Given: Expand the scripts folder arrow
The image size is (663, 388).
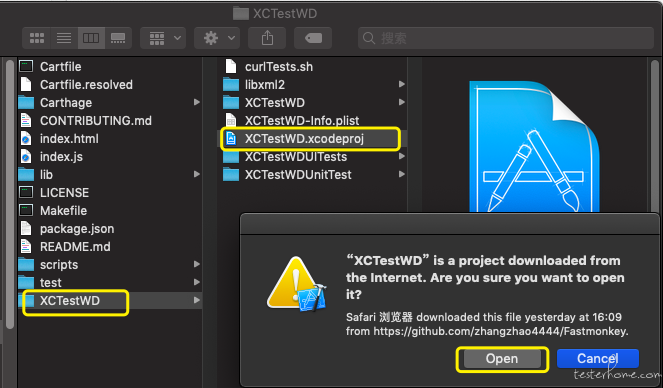Looking at the screenshot, I should point(197,264).
